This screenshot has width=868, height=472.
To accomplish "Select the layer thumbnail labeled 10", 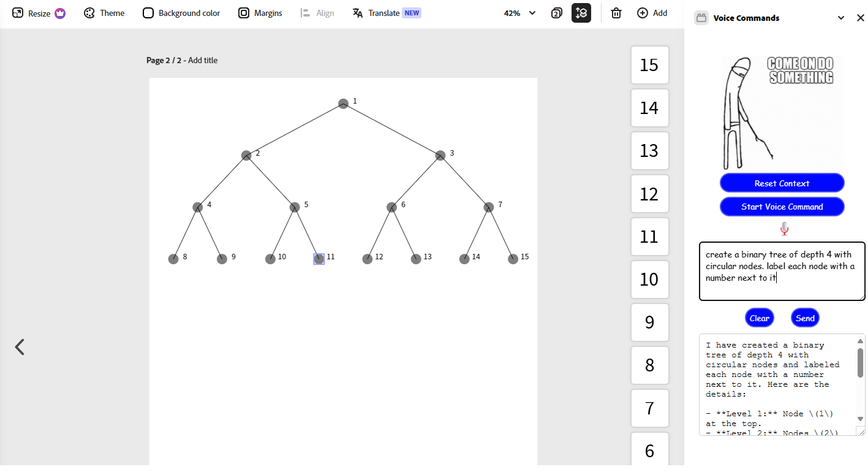I will [649, 280].
